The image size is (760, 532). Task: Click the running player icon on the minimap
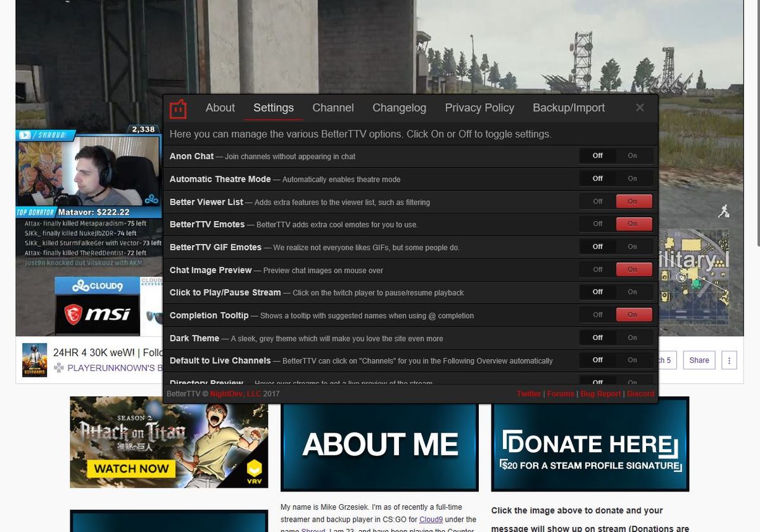pyautogui.click(x=723, y=211)
